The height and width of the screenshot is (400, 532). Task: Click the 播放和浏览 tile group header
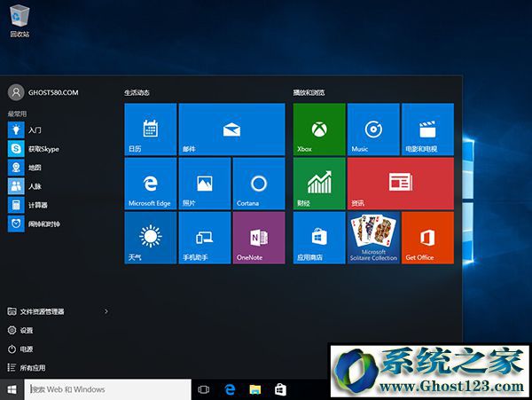pos(309,92)
